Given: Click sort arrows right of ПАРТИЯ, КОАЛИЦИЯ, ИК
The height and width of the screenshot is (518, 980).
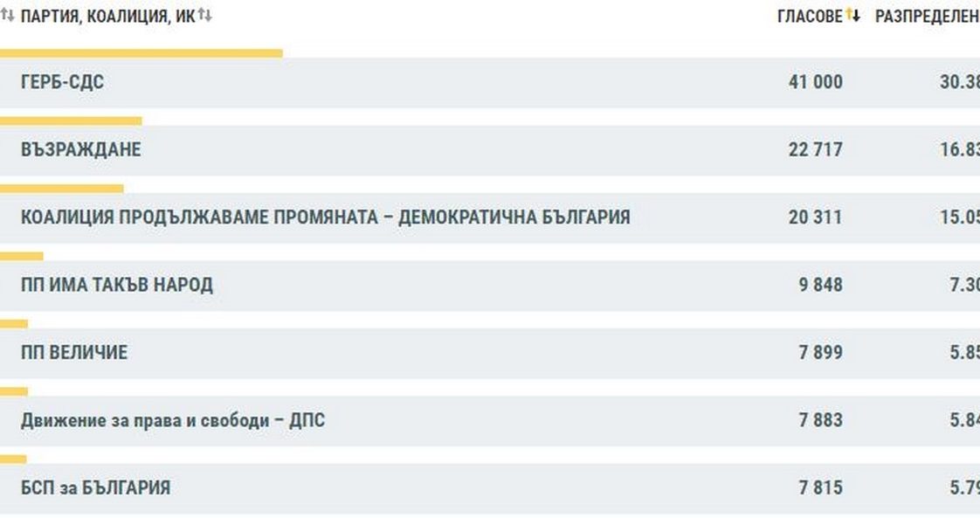Looking at the screenshot, I should pyautogui.click(x=204, y=16).
